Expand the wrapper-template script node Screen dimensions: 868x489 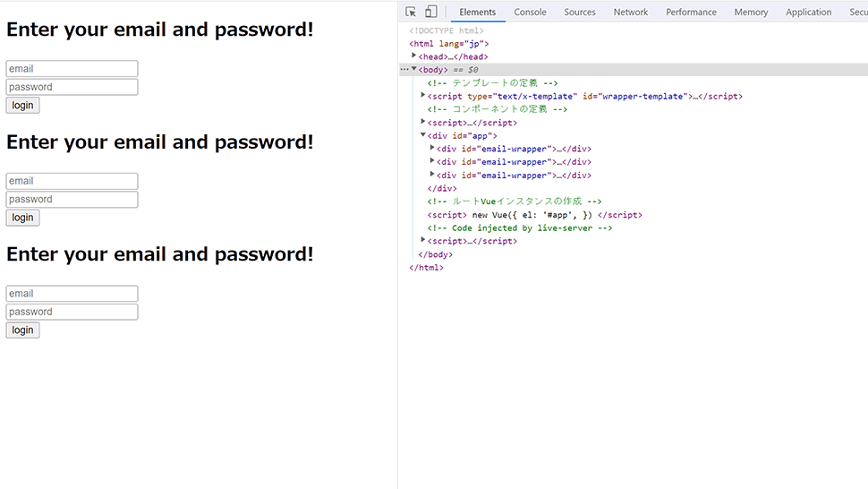tap(423, 95)
